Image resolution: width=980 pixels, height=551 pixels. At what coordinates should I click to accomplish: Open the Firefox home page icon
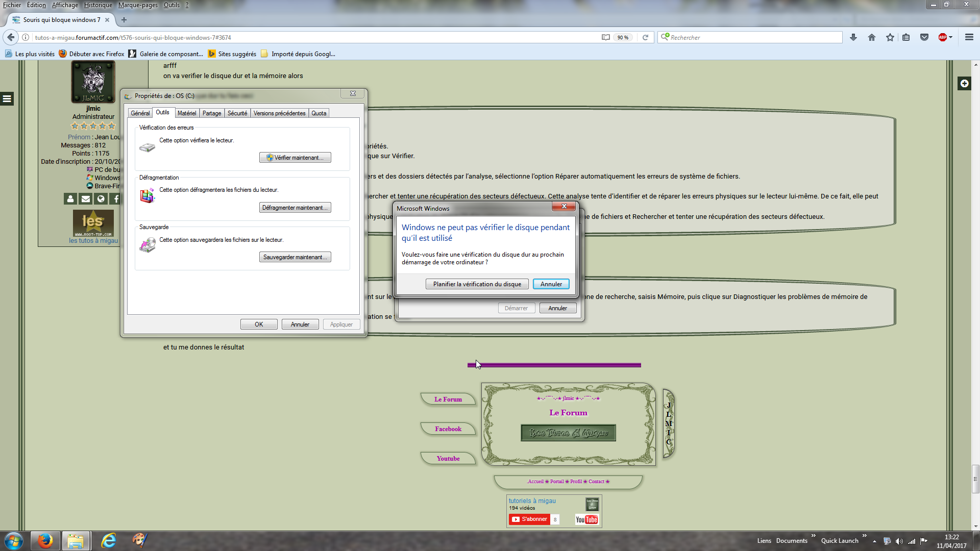[872, 37]
